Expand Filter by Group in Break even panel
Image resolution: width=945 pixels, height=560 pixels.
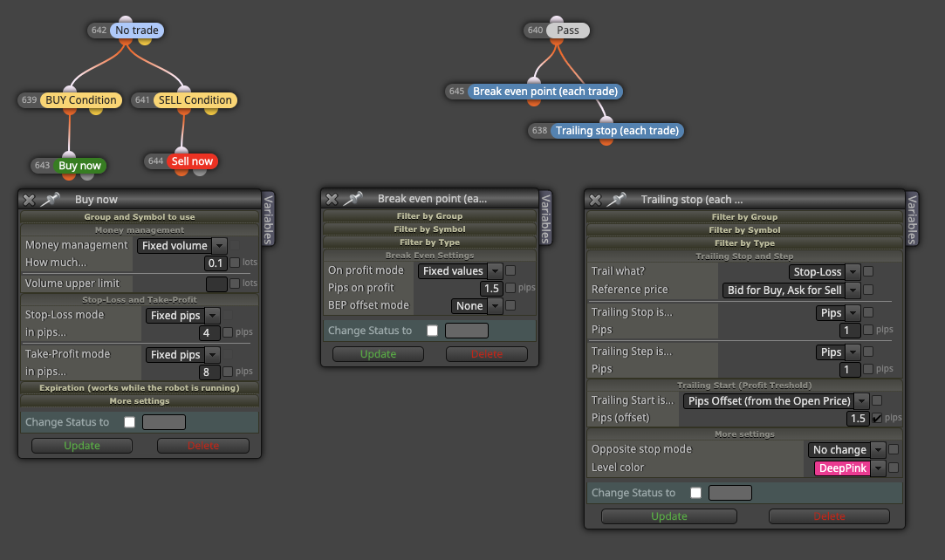429,216
